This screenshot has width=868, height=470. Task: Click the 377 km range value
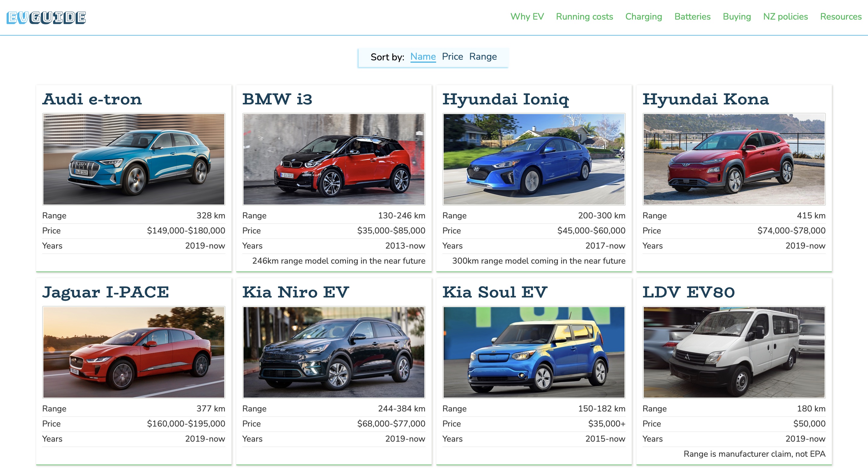click(211, 409)
